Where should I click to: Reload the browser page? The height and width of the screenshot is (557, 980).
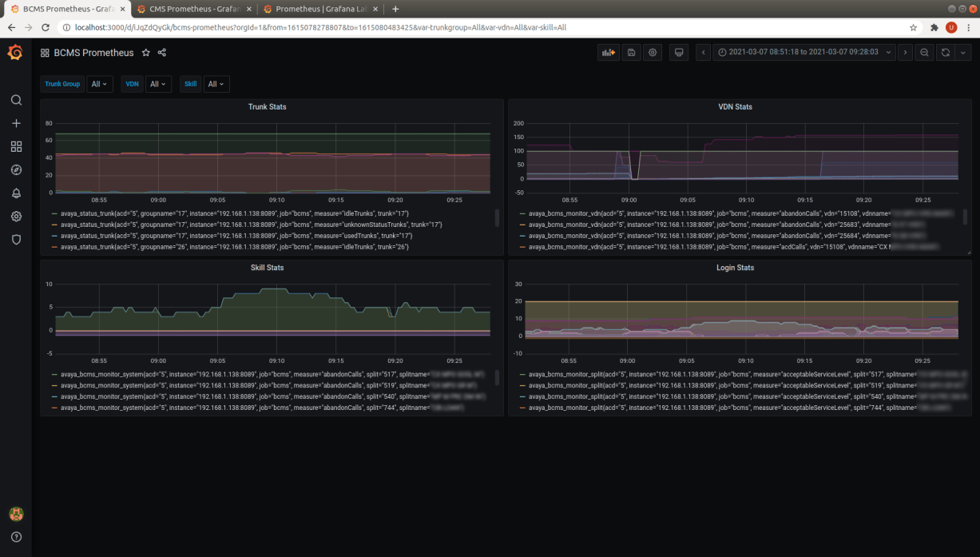46,27
